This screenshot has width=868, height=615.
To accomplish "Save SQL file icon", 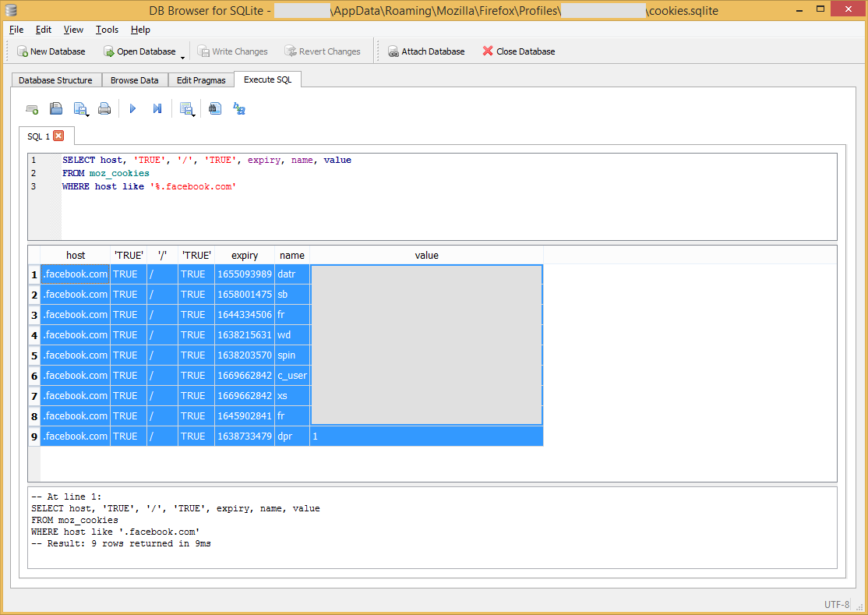I will pyautogui.click(x=81, y=109).
